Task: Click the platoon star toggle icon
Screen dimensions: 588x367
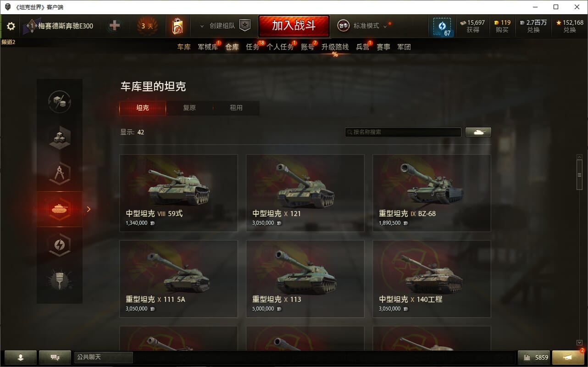Action: point(245,26)
